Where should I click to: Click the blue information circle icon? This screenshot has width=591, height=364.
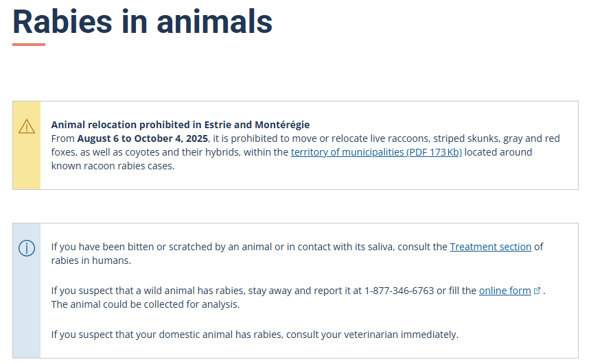pyautogui.click(x=26, y=248)
